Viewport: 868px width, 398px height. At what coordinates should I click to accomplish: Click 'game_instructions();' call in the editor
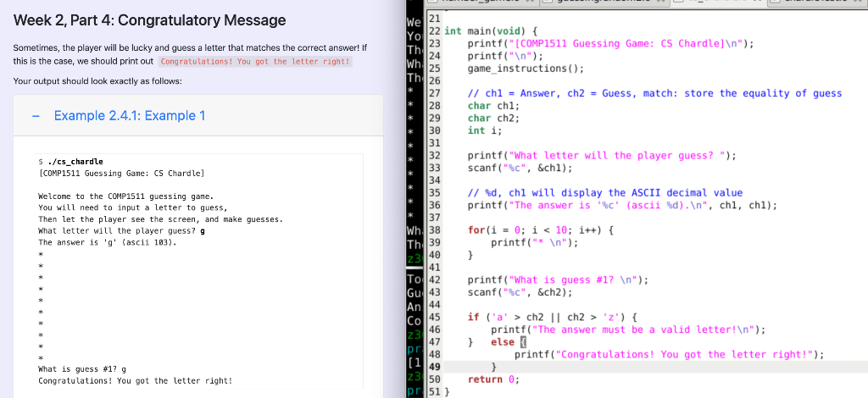[x=526, y=69]
